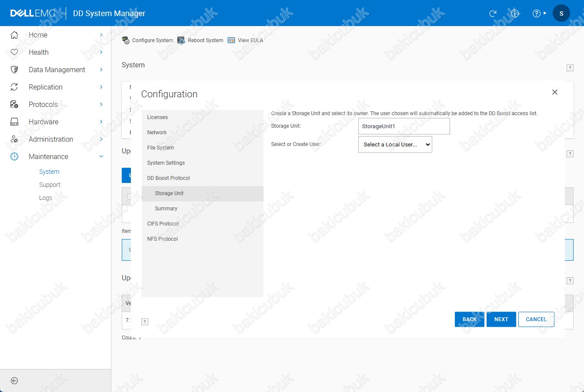Open the user avatar labeled S
Viewport: 584px width, 392px height.
pos(561,13)
